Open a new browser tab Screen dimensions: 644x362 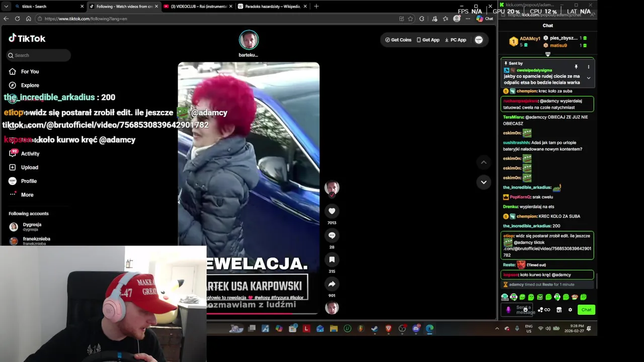[316, 6]
